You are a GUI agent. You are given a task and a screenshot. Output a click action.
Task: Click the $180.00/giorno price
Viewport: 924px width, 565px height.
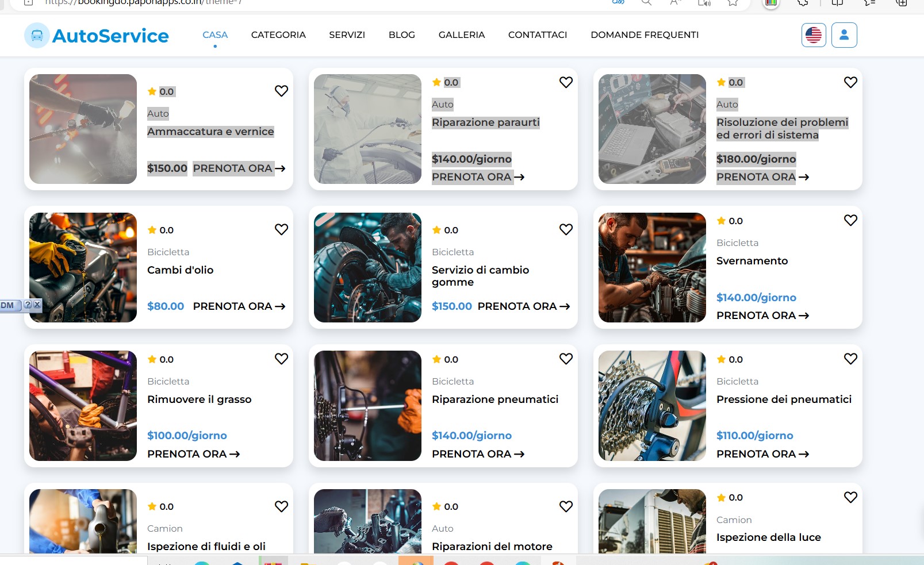tap(756, 159)
